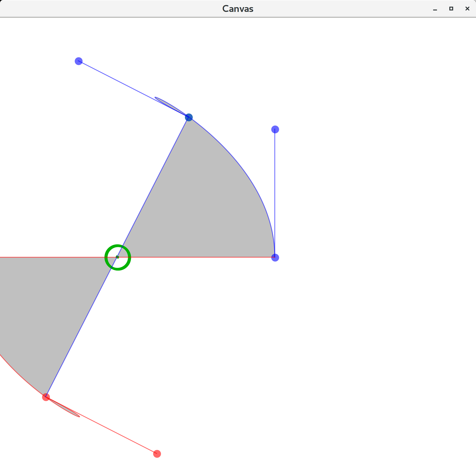Screen dimensions: 476x464
Task: Click the long blue tangent line to the top-left handle
Action: (x=122, y=83)
